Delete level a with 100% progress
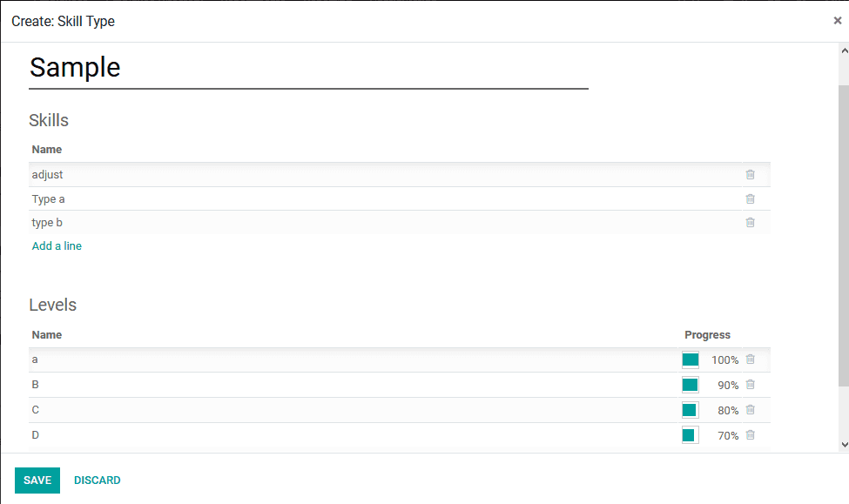This screenshot has width=849, height=504. click(x=750, y=360)
